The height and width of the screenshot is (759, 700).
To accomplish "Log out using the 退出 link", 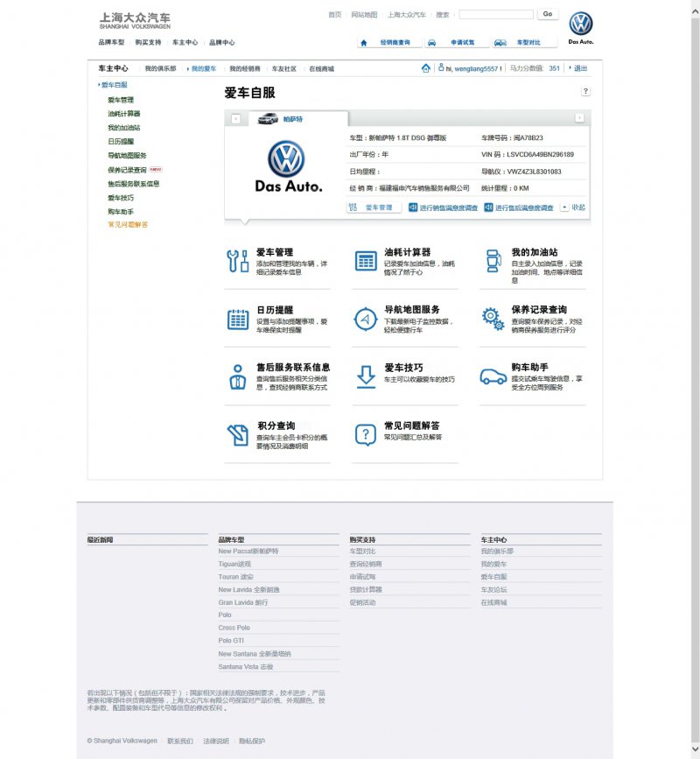I will (x=580, y=68).
